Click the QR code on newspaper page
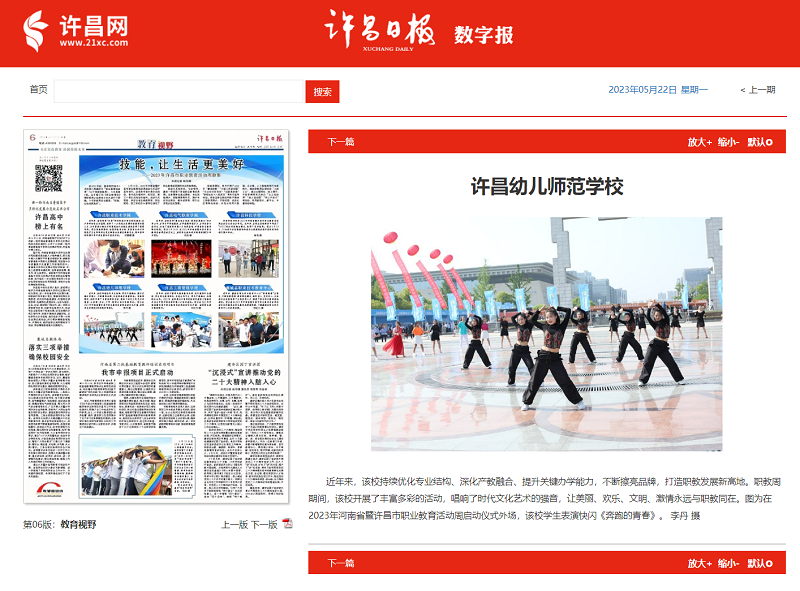 coord(49,178)
